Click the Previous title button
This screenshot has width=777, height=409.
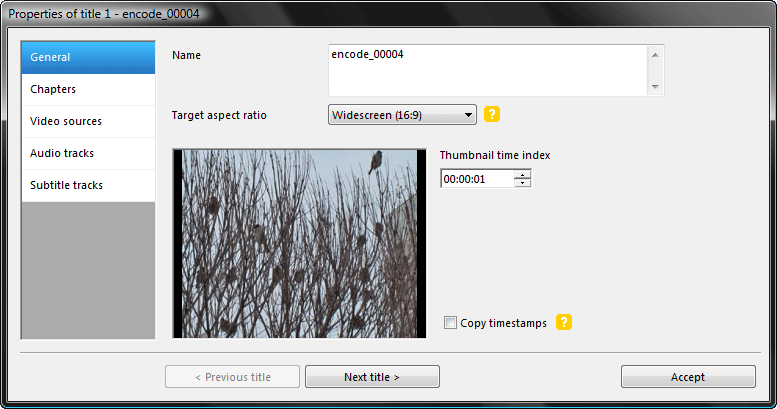click(232, 377)
